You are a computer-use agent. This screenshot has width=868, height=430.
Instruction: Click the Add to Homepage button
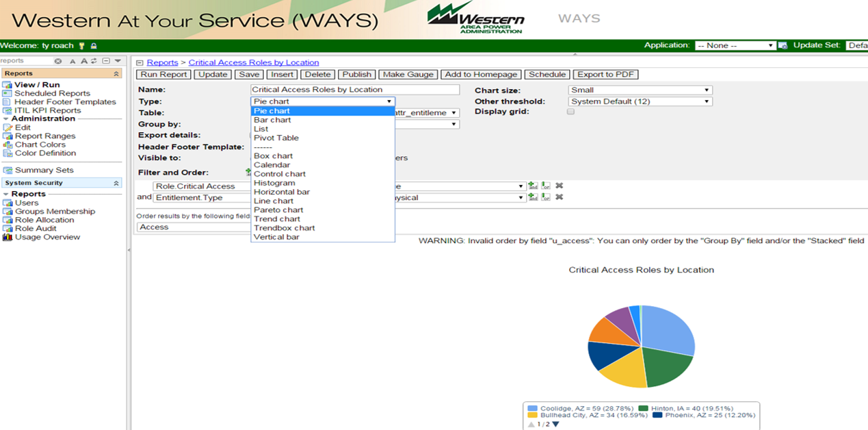[482, 75]
